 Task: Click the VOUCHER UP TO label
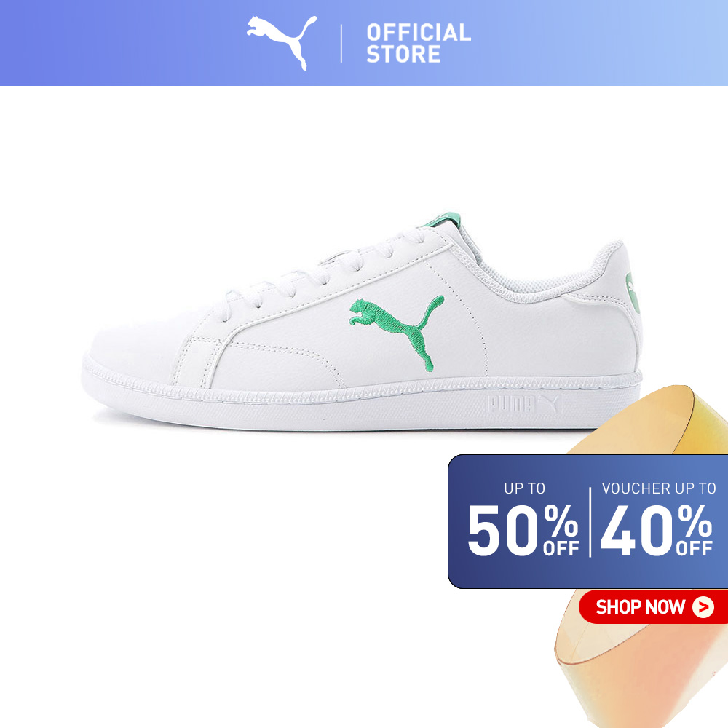coord(658,488)
